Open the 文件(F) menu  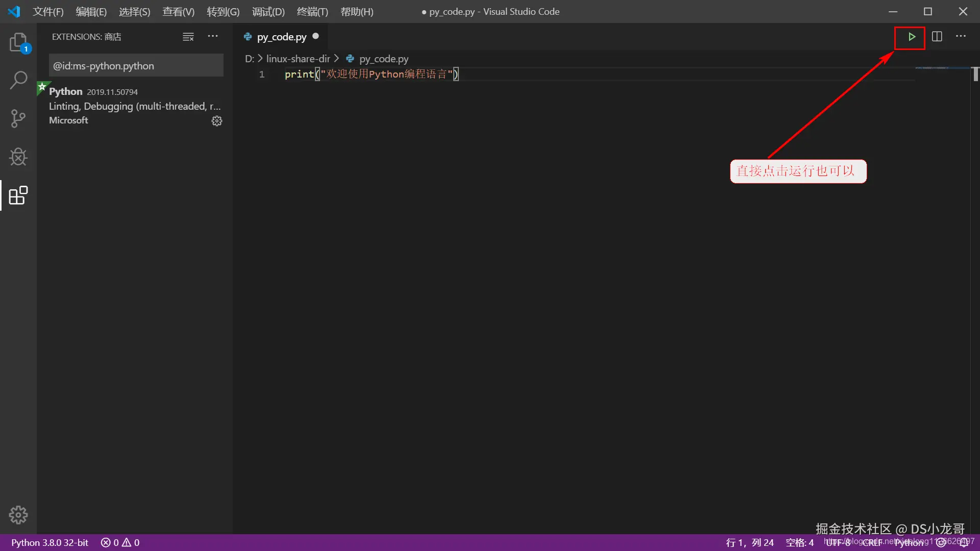point(48,12)
